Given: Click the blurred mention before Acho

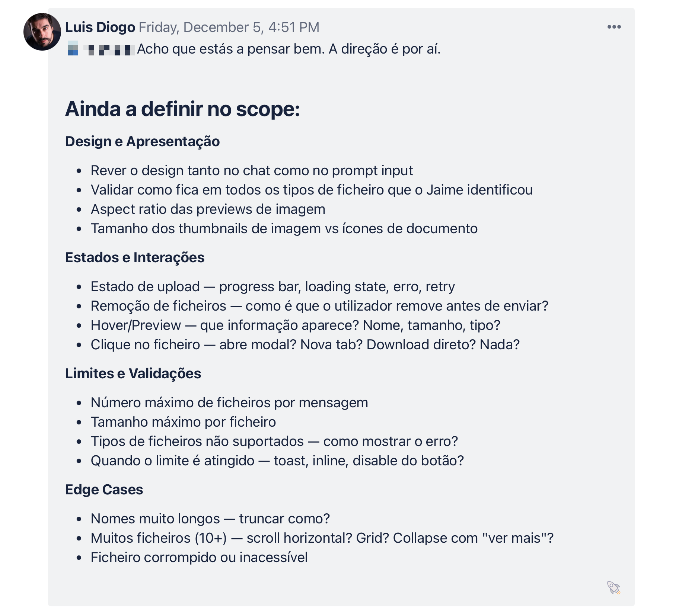Looking at the screenshot, I should pyautogui.click(x=101, y=49).
